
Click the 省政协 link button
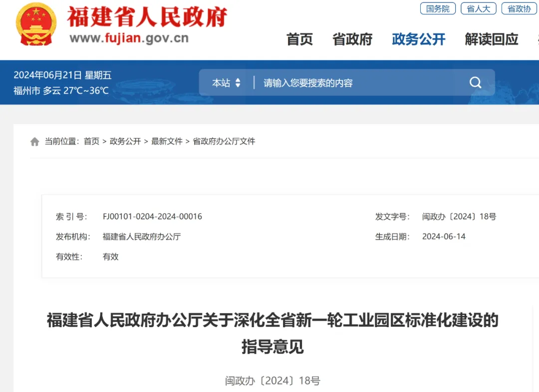(x=519, y=8)
